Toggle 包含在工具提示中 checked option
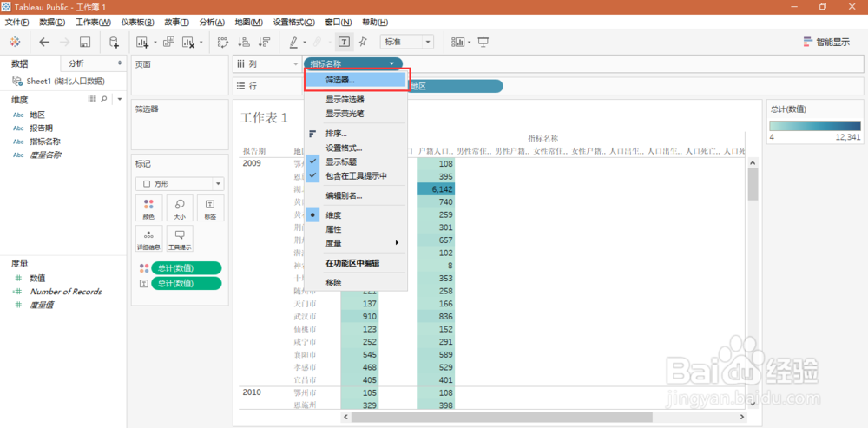 tap(356, 175)
